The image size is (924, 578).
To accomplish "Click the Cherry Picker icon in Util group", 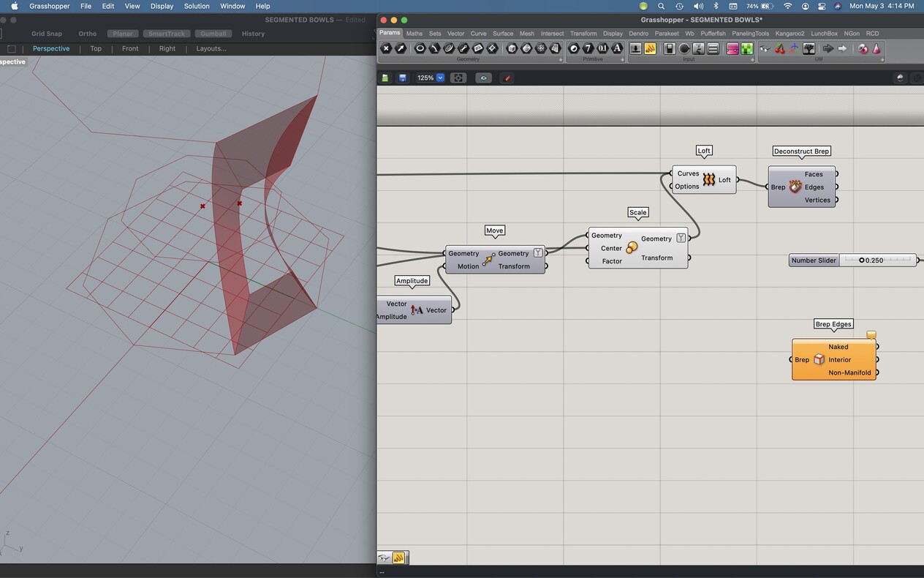I will pos(780,48).
